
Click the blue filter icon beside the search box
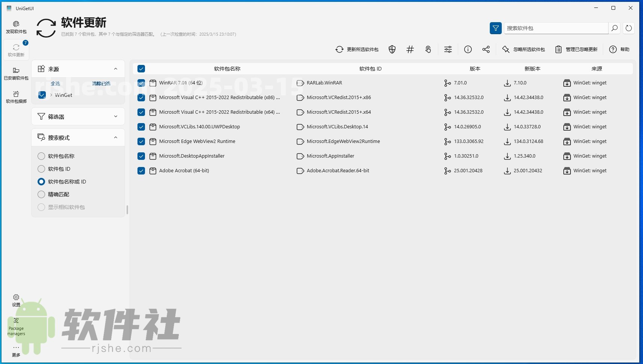pyautogui.click(x=495, y=28)
